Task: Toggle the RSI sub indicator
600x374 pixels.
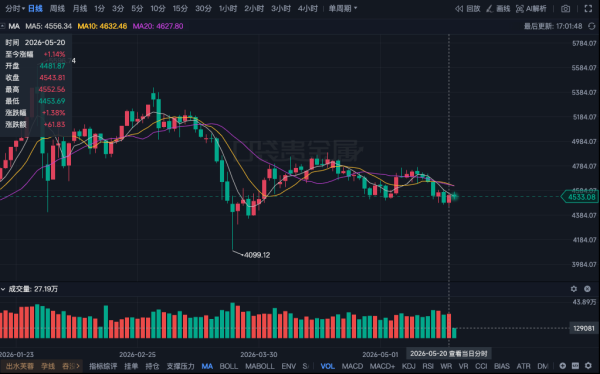Action: (428, 366)
